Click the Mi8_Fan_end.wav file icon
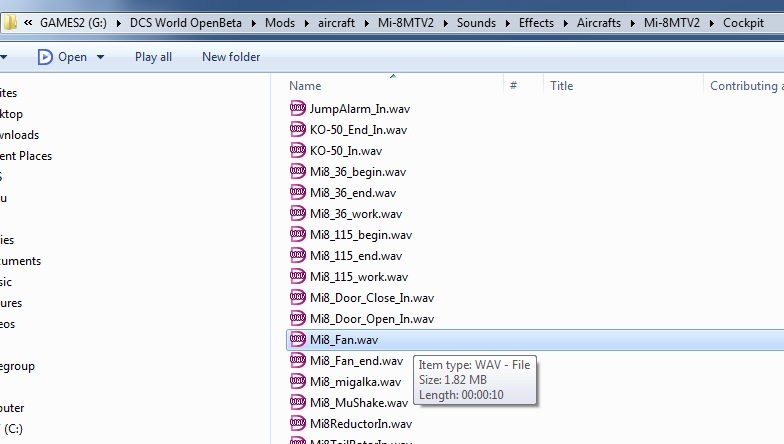 click(x=298, y=360)
